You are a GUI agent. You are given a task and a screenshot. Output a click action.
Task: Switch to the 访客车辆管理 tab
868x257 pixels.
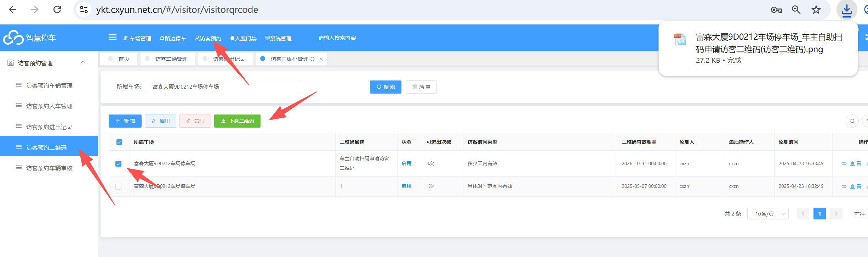(167, 59)
